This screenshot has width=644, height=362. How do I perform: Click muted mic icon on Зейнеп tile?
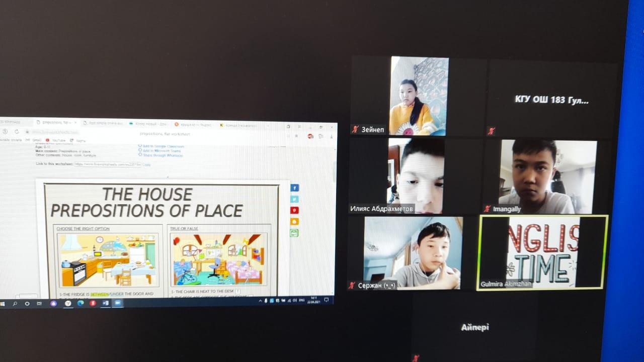[355, 129]
